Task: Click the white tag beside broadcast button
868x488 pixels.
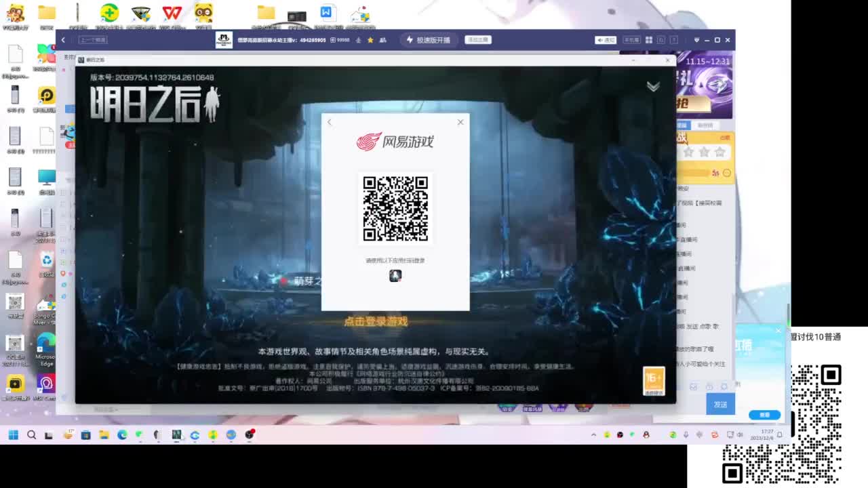Action: point(478,40)
